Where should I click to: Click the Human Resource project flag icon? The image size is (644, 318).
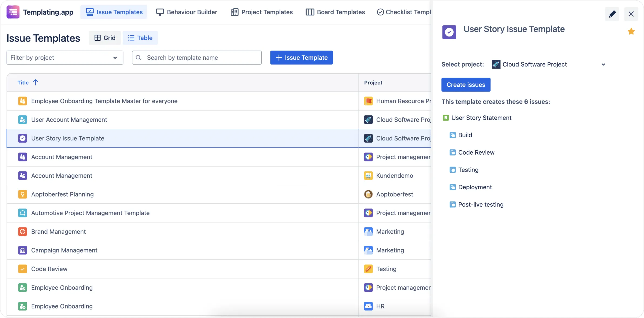(x=368, y=101)
